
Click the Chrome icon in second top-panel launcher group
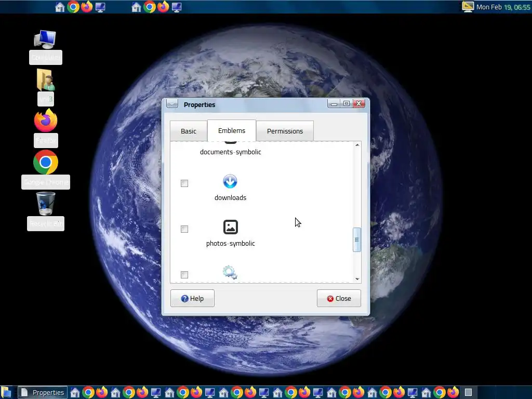(x=149, y=7)
